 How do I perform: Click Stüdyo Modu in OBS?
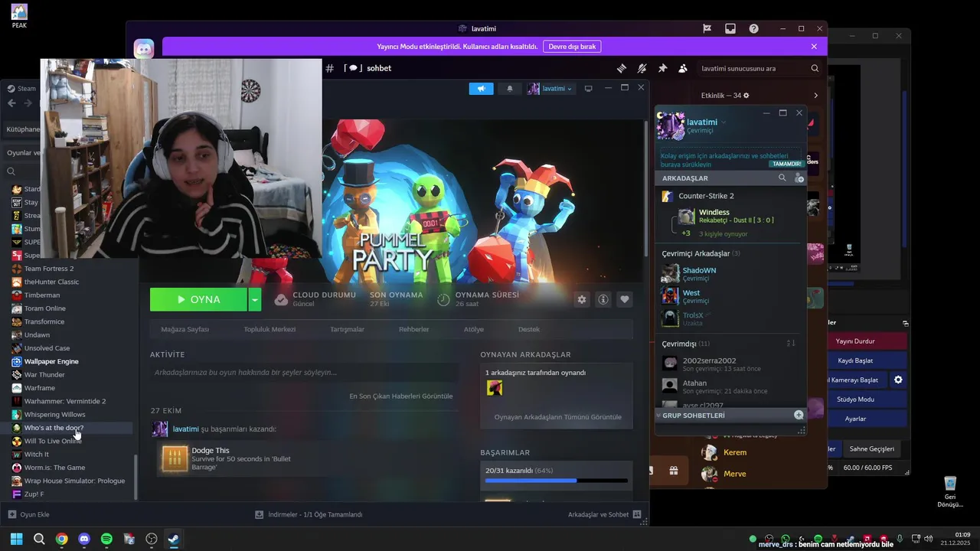tap(855, 399)
